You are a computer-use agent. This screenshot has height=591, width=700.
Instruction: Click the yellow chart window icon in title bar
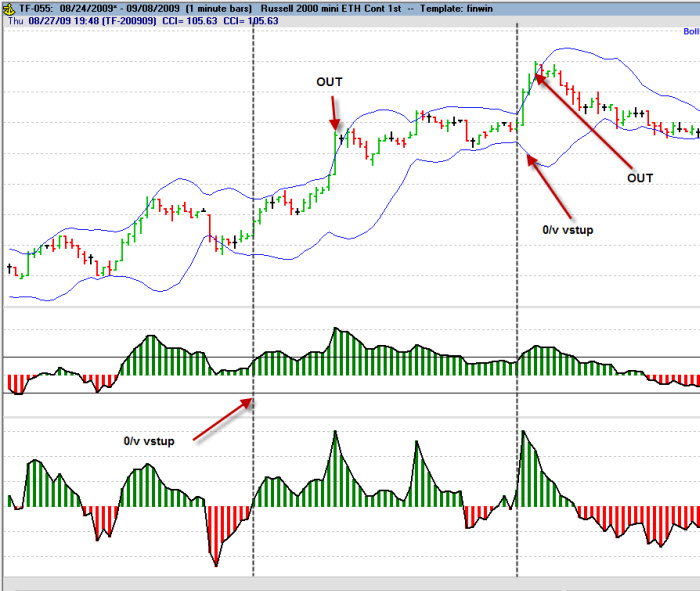8,8
